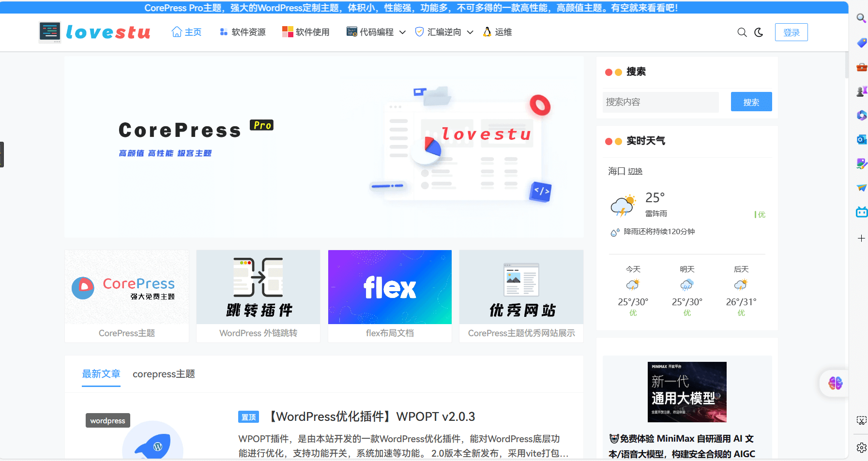Click 切换 to change weather city
This screenshot has height=461, width=868.
(635, 171)
